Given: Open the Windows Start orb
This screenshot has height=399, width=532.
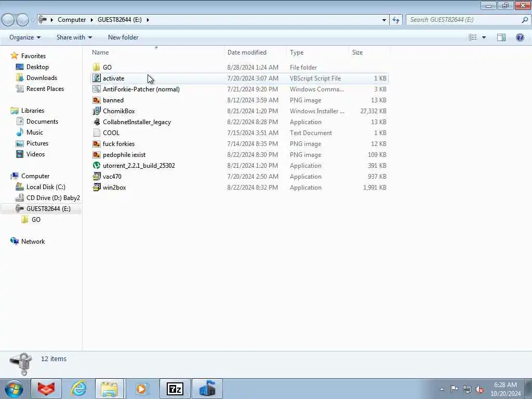Looking at the screenshot, I should click(14, 389).
